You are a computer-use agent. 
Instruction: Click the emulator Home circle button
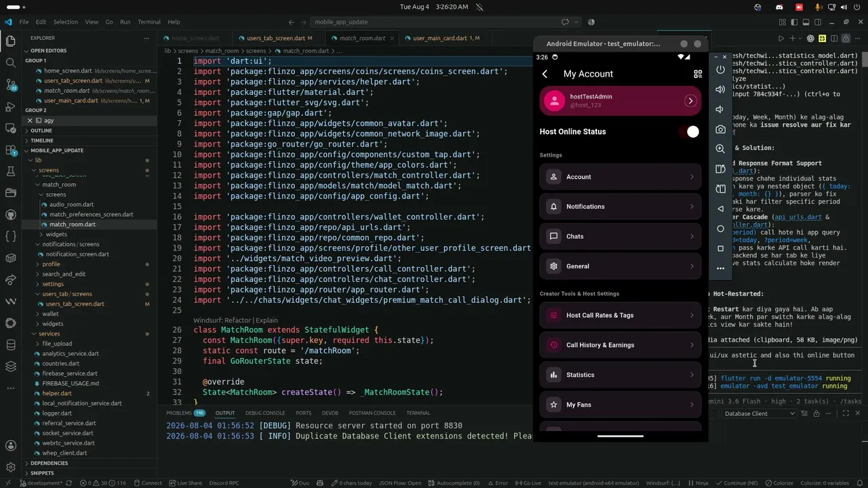click(720, 228)
